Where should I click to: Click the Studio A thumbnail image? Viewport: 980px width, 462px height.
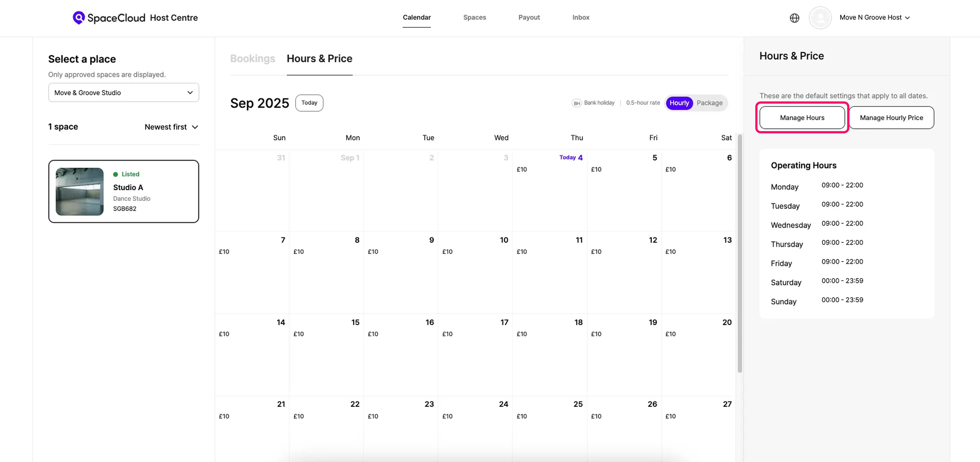point(79,192)
